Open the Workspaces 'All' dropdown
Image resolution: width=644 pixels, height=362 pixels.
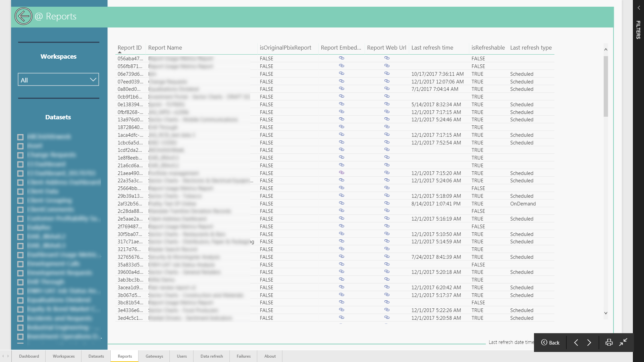58,80
